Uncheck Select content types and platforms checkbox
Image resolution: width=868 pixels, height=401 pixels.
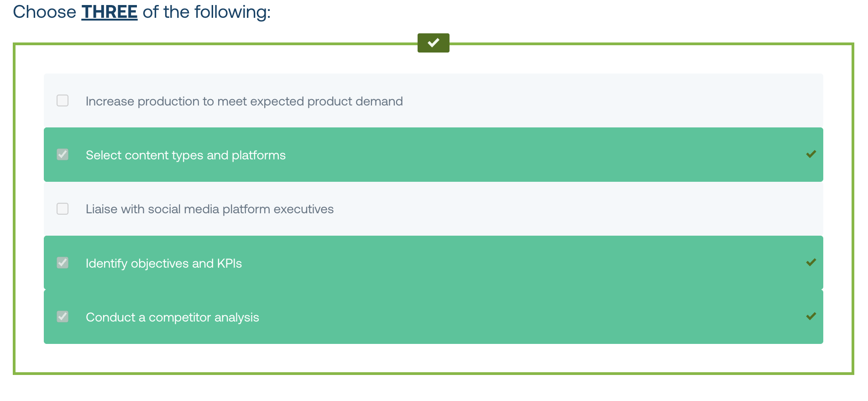click(63, 154)
